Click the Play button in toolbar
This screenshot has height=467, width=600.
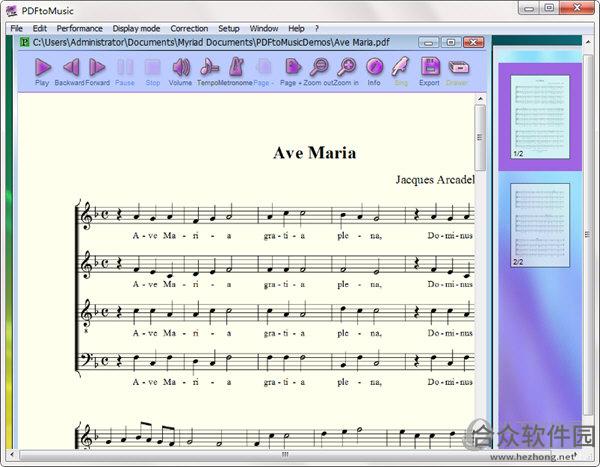[42, 67]
